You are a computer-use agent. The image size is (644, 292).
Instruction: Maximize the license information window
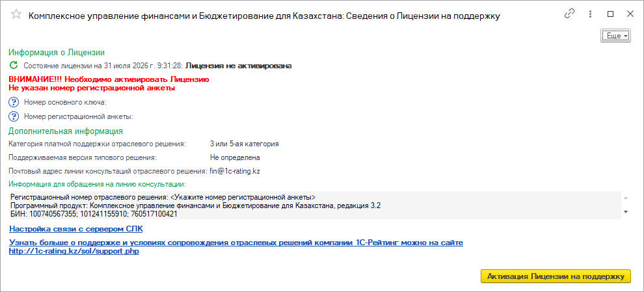click(x=610, y=14)
